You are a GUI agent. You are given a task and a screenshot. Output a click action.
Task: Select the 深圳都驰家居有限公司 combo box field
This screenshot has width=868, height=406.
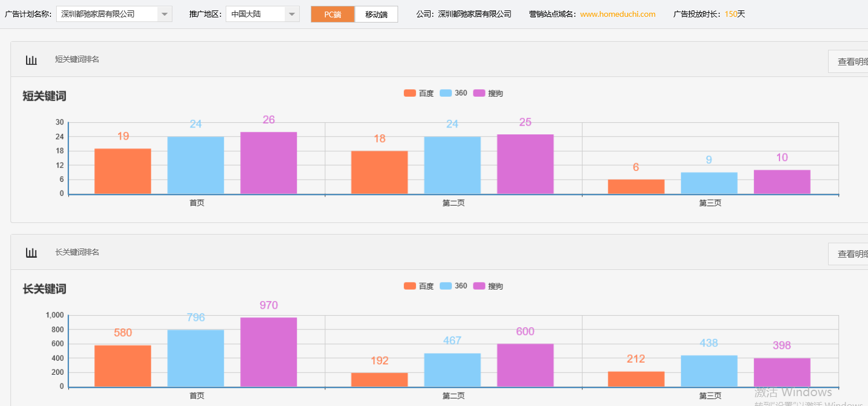107,14
